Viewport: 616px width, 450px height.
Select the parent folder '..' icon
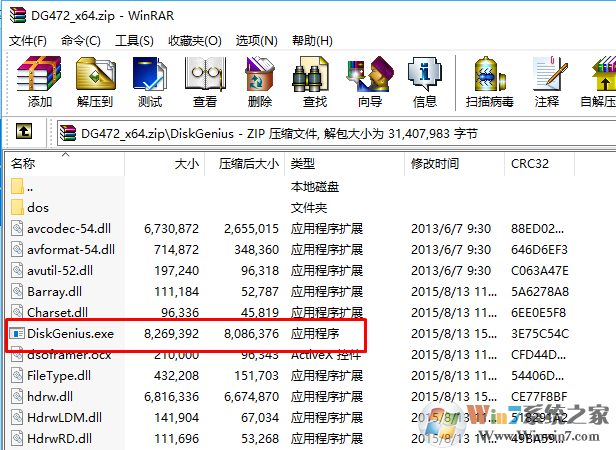pos(17,186)
